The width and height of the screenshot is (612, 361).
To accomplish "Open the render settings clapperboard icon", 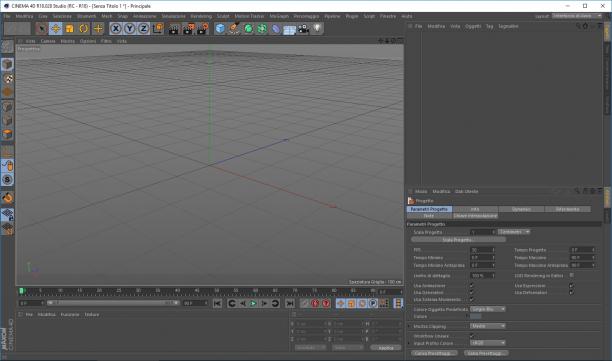I will tap(203, 28).
